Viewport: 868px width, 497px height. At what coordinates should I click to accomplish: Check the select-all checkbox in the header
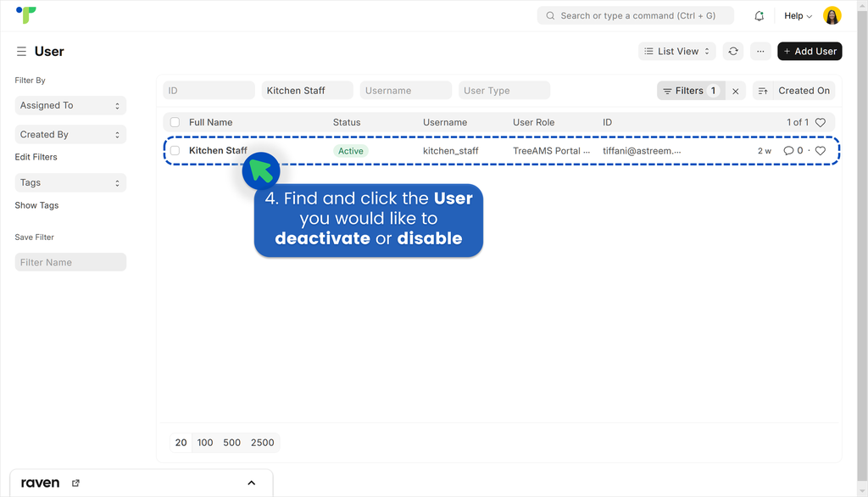[x=175, y=122]
